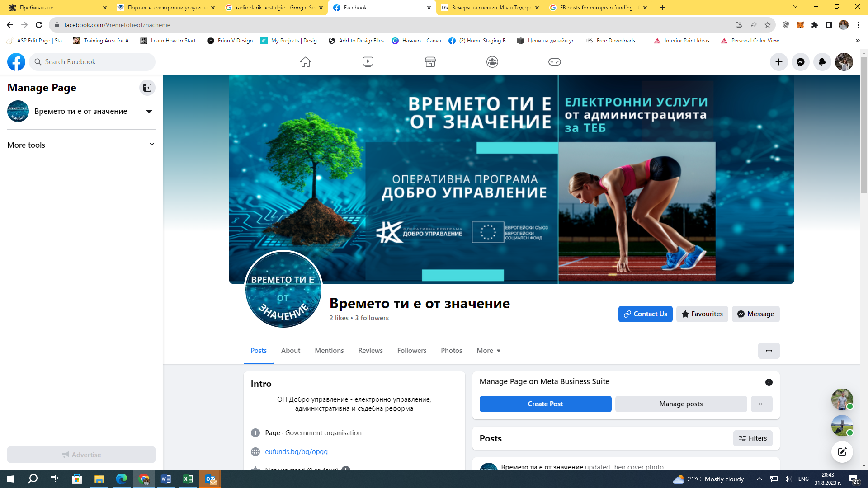
Task: Open Excel from the taskbar
Action: [x=188, y=479]
